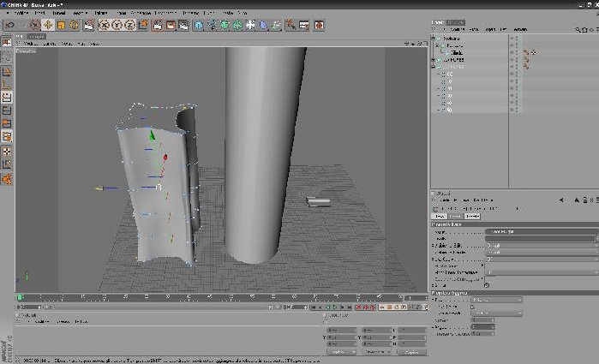Open the Object Manager's Objects tab
Viewport: 599px width, 364px height.
[438, 22]
